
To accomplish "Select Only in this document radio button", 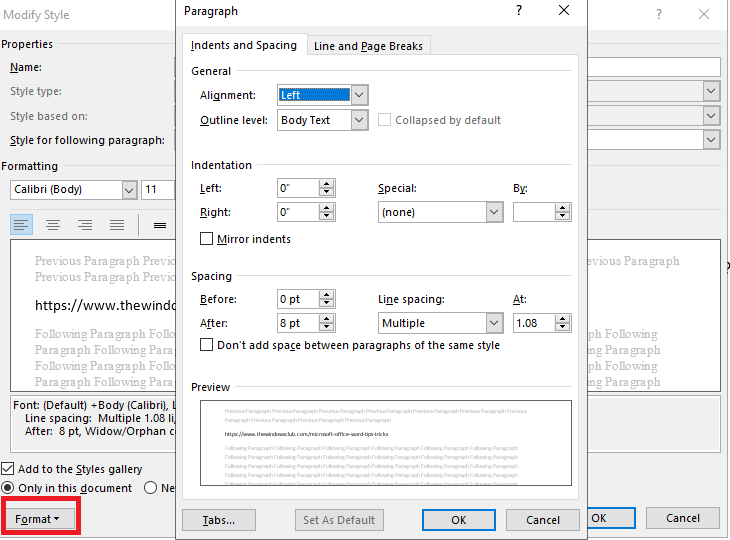I will click(8, 488).
